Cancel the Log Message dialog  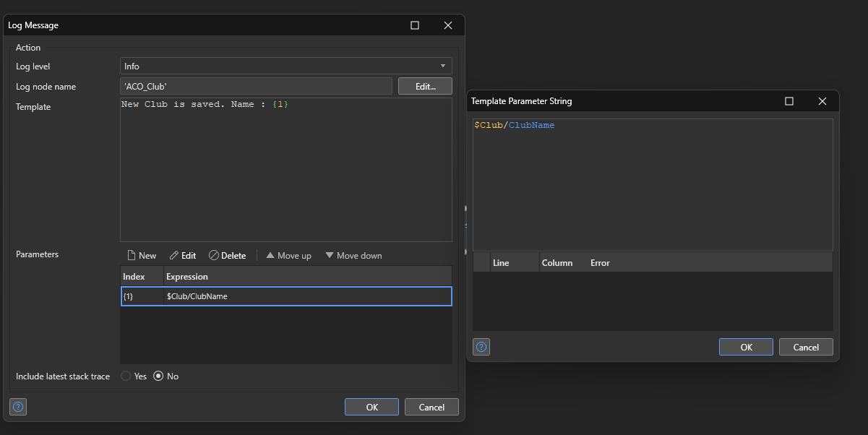click(431, 407)
